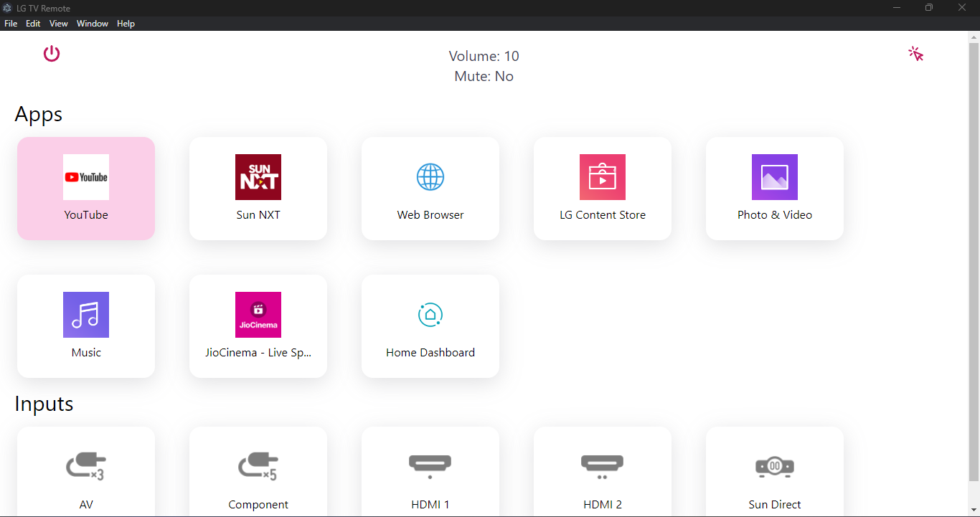Click the YouTube label text
The height and width of the screenshot is (517, 980).
tap(86, 214)
